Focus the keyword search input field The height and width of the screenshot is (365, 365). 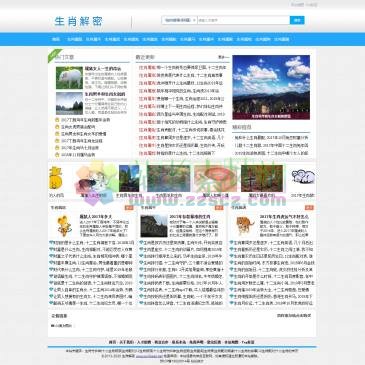pos(244,20)
